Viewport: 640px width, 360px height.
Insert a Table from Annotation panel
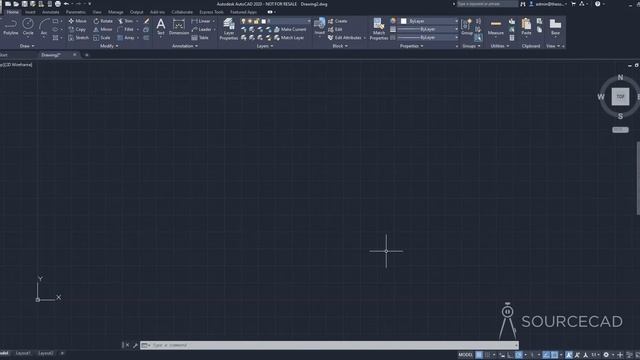pos(200,38)
